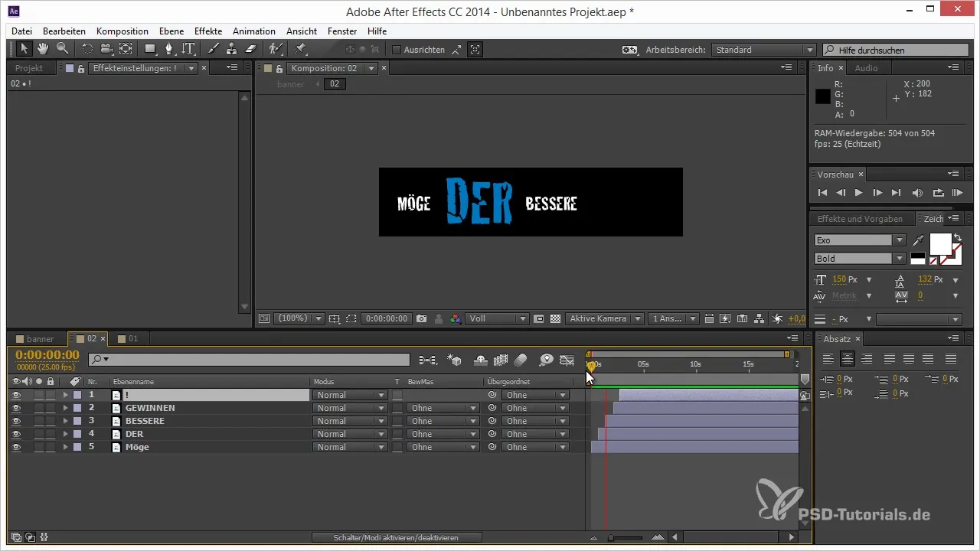Image resolution: width=980 pixels, height=551 pixels.
Task: Hide the GEWINNEN layer
Action: click(x=16, y=408)
